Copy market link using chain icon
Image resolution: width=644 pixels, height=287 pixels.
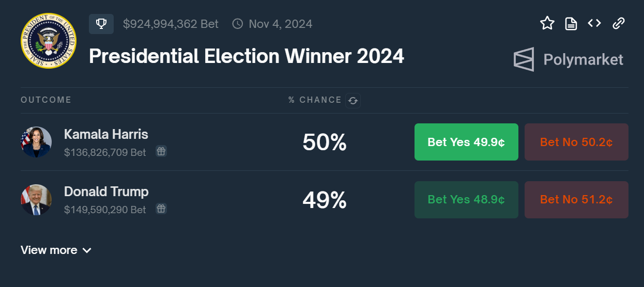(x=618, y=23)
